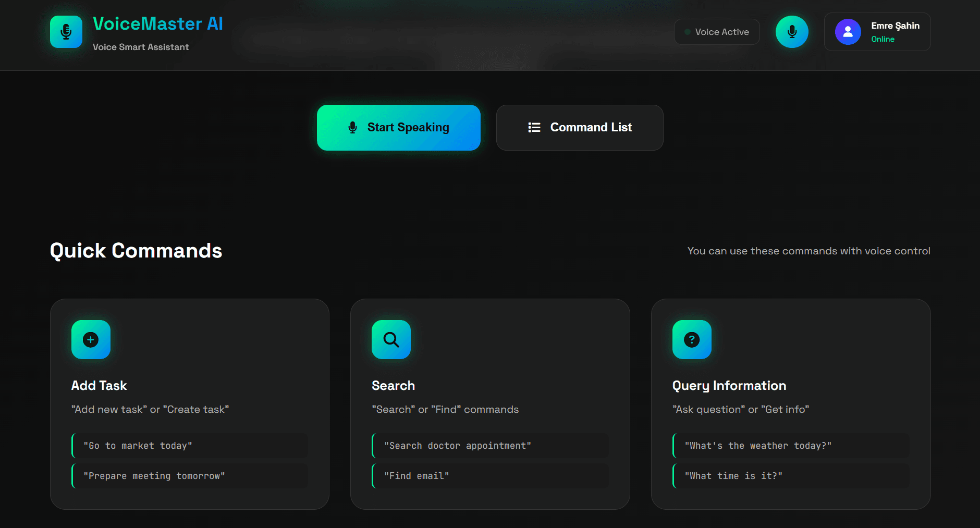Viewport: 980px width, 528px height.
Task: Click the list icon inside Command List
Action: coord(534,127)
